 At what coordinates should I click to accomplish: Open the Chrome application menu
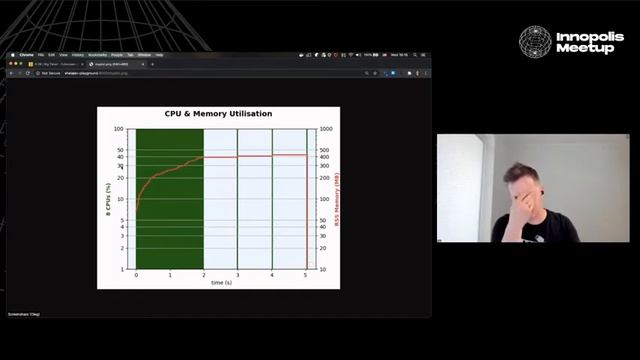click(x=27, y=55)
